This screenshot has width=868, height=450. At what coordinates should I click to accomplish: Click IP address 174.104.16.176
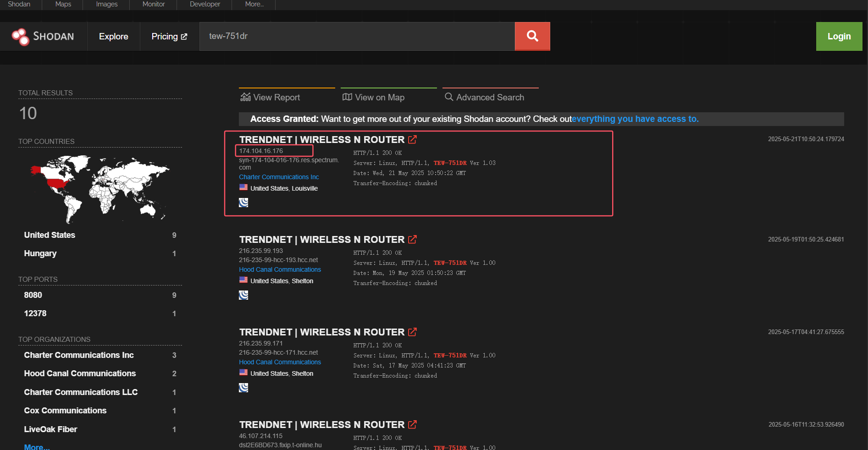(x=261, y=151)
